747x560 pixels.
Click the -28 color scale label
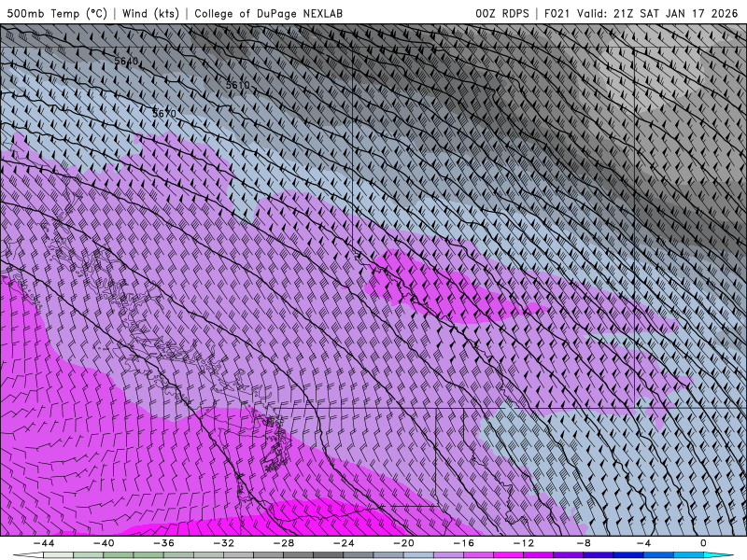click(284, 543)
